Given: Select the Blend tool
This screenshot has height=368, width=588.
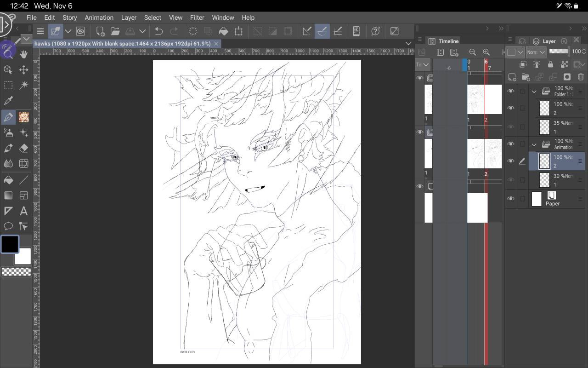Looking at the screenshot, I should 8,164.
